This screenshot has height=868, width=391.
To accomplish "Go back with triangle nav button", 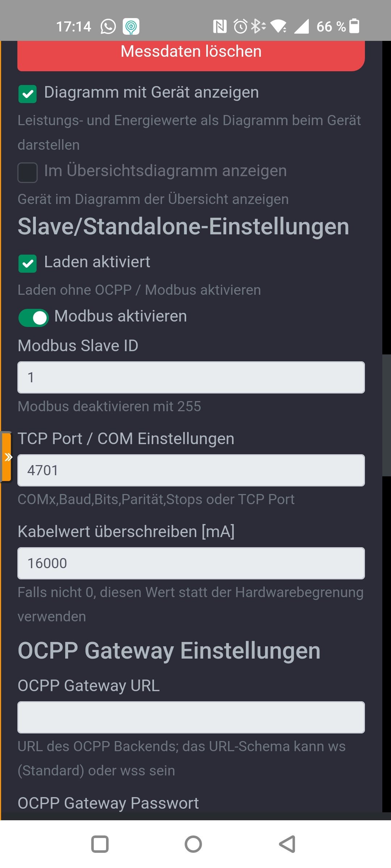I will [287, 844].
